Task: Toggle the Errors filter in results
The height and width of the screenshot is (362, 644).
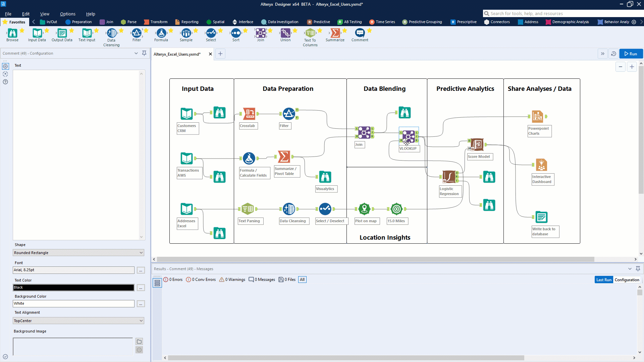Action: tap(174, 279)
